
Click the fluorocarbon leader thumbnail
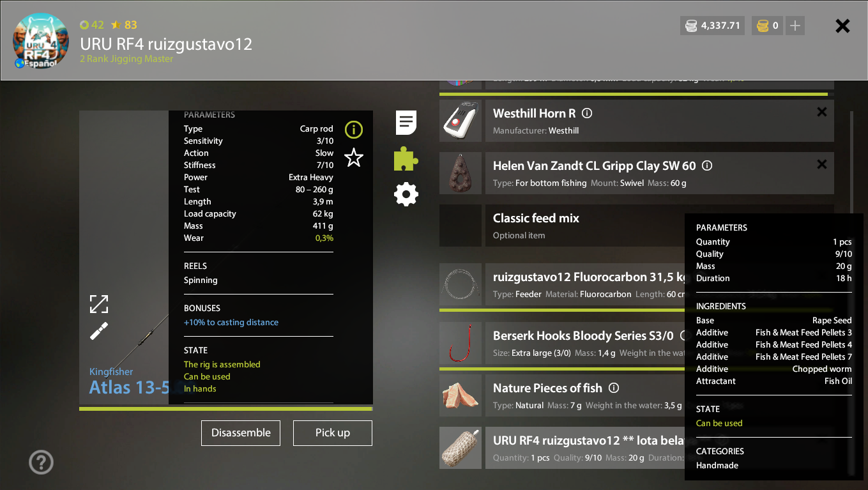(x=461, y=284)
